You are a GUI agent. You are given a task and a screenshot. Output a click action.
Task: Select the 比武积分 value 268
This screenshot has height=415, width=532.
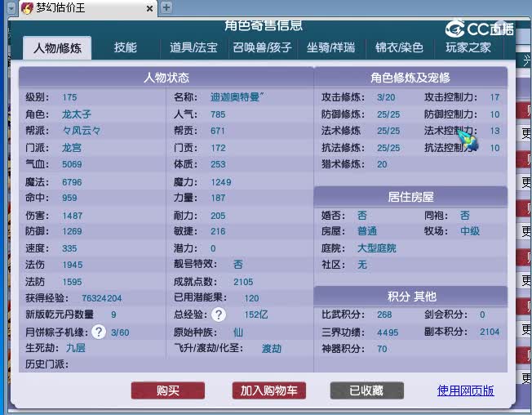[384, 315]
